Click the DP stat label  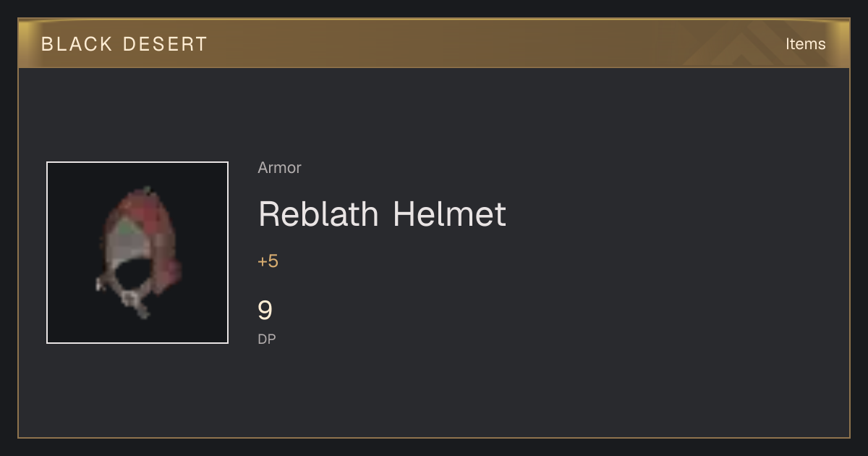coord(267,339)
